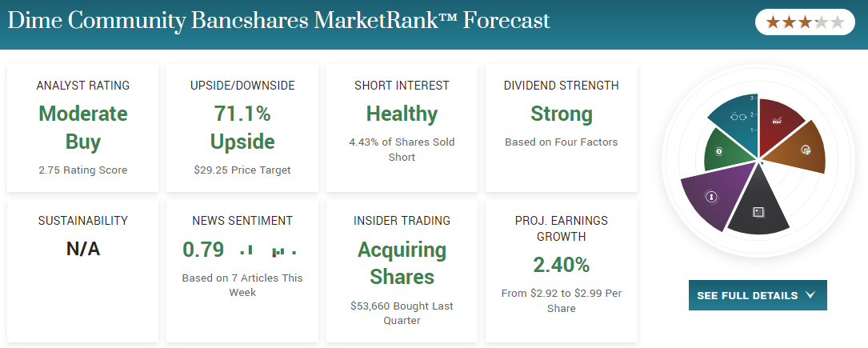View the Proj. Earnings Growth card
This screenshot has height=348, width=868.
[x=561, y=272]
